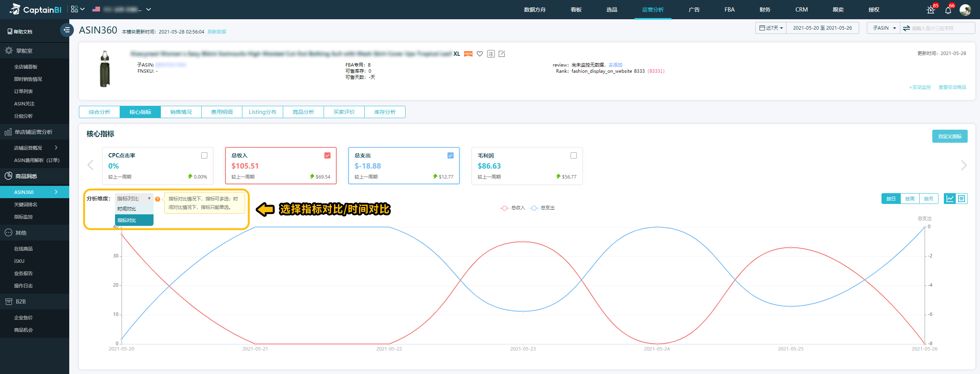Viewport: 980px width, 374px height.
Task: Click the CaptainBI logo
Action: pos(35,9)
